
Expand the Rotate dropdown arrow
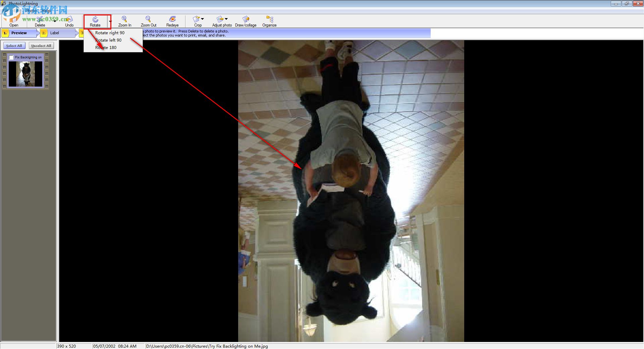[110, 21]
